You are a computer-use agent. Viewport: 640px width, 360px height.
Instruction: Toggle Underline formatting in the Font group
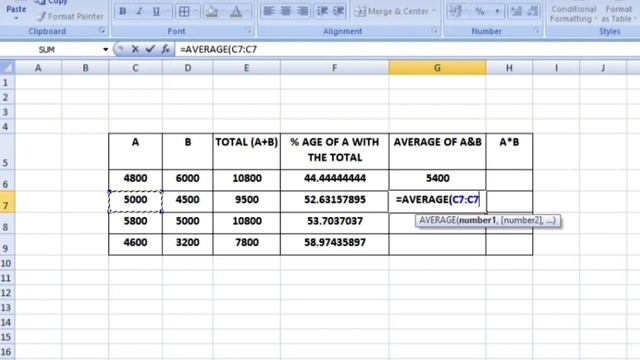[x=156, y=11]
